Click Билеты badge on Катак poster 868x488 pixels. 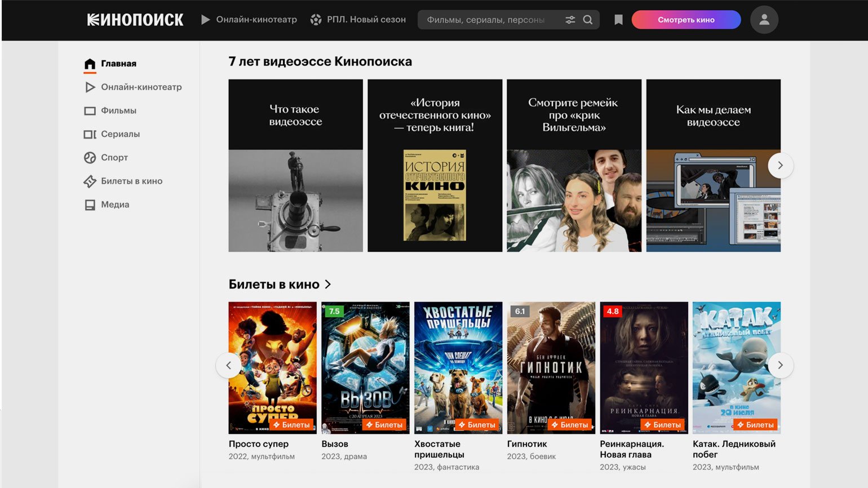[756, 425]
